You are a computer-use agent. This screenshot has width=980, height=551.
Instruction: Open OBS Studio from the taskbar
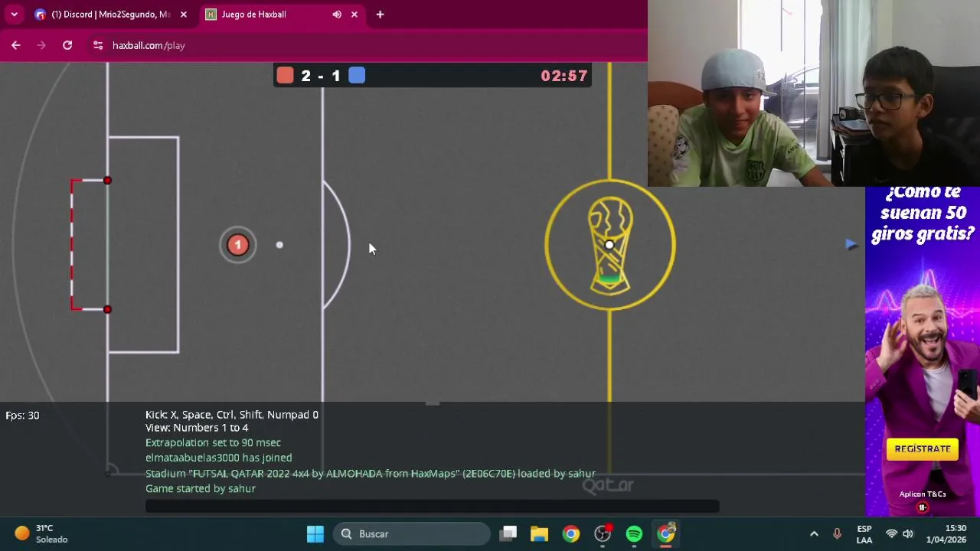point(603,534)
